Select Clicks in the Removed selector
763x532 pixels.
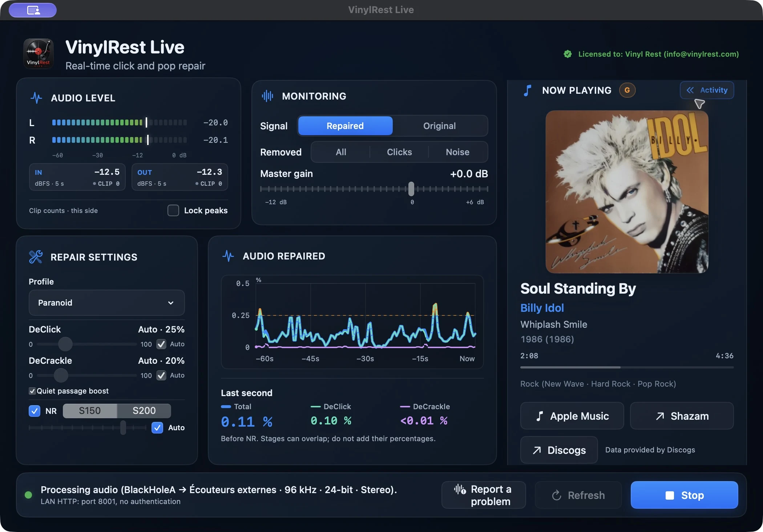(x=399, y=152)
